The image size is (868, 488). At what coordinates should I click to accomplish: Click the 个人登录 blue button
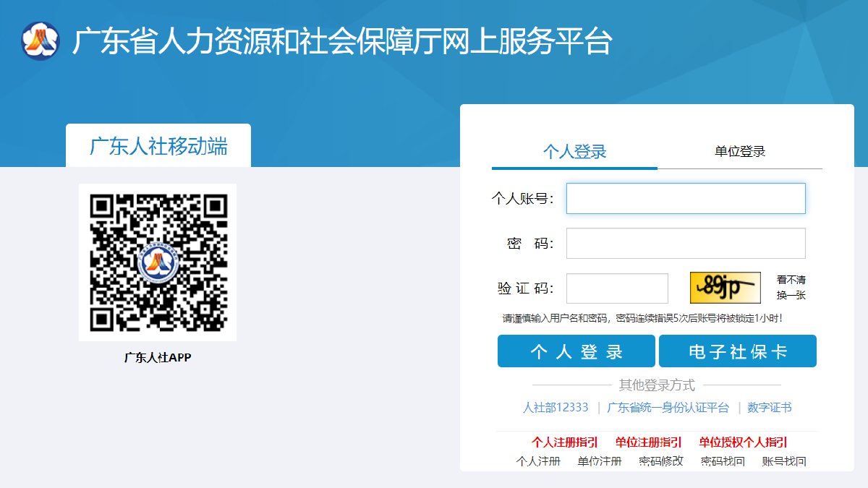tap(576, 351)
